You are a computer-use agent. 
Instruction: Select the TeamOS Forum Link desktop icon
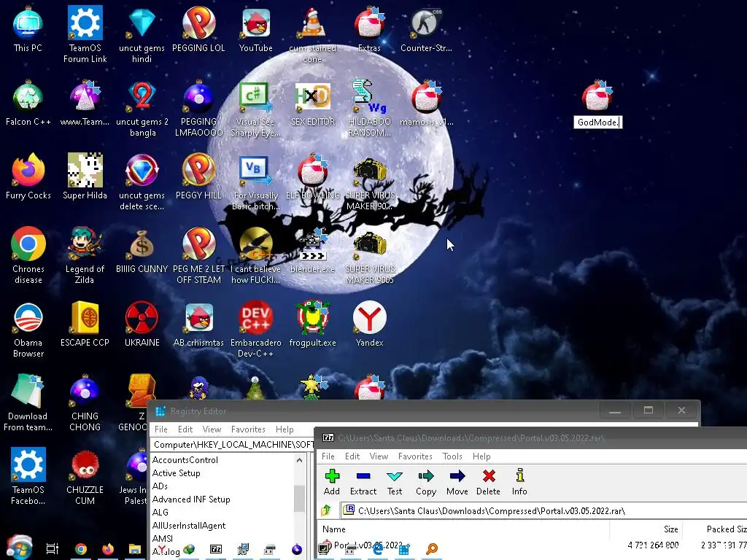coord(85,34)
